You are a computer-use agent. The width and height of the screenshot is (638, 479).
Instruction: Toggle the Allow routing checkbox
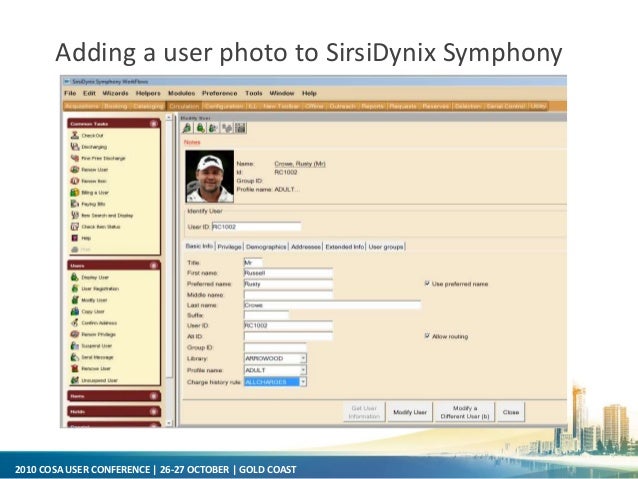pos(427,336)
